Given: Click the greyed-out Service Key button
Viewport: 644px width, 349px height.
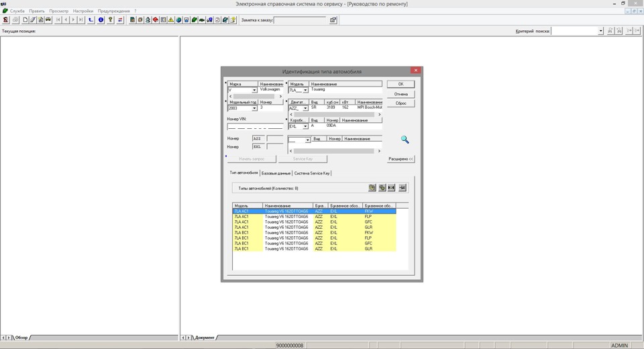Looking at the screenshot, I should pyautogui.click(x=303, y=158).
